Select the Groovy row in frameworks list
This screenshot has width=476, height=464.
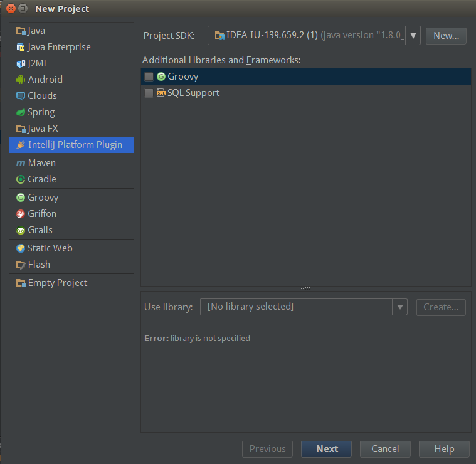(306, 76)
